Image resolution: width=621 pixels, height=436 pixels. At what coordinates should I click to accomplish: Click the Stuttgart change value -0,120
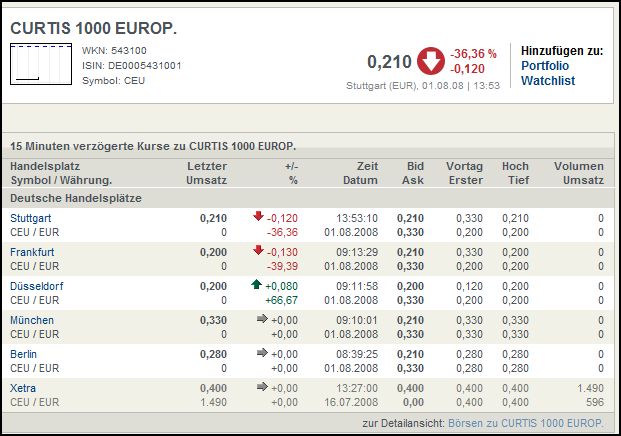pos(282,219)
